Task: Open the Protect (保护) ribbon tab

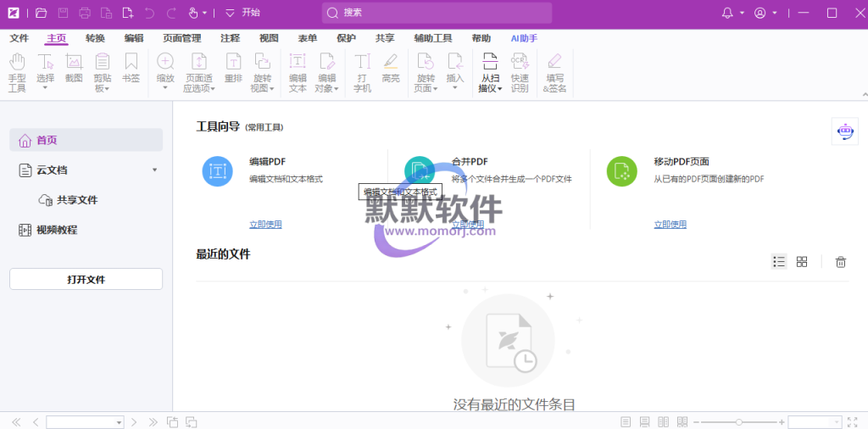Action: coord(346,38)
